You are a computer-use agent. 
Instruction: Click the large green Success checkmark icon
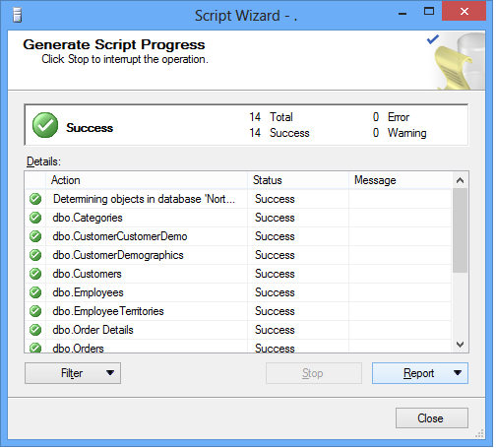(x=45, y=125)
